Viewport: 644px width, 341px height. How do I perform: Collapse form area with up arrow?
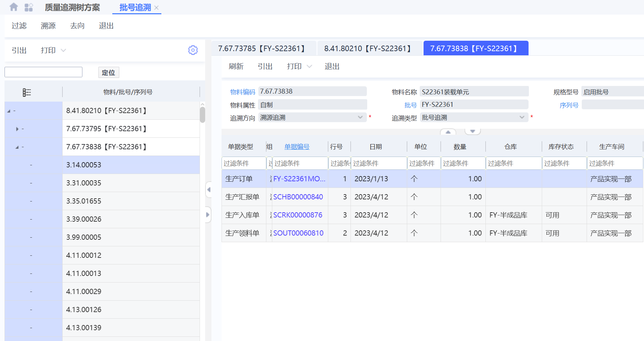(x=448, y=132)
